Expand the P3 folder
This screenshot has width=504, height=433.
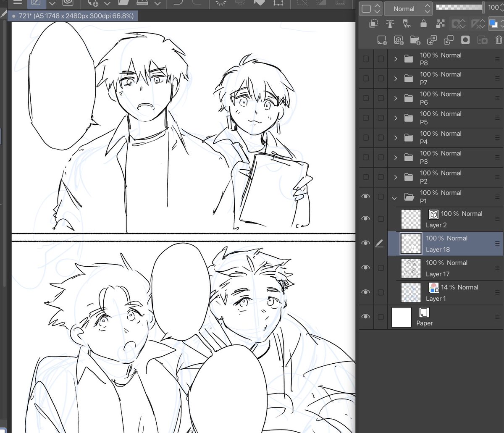click(395, 157)
